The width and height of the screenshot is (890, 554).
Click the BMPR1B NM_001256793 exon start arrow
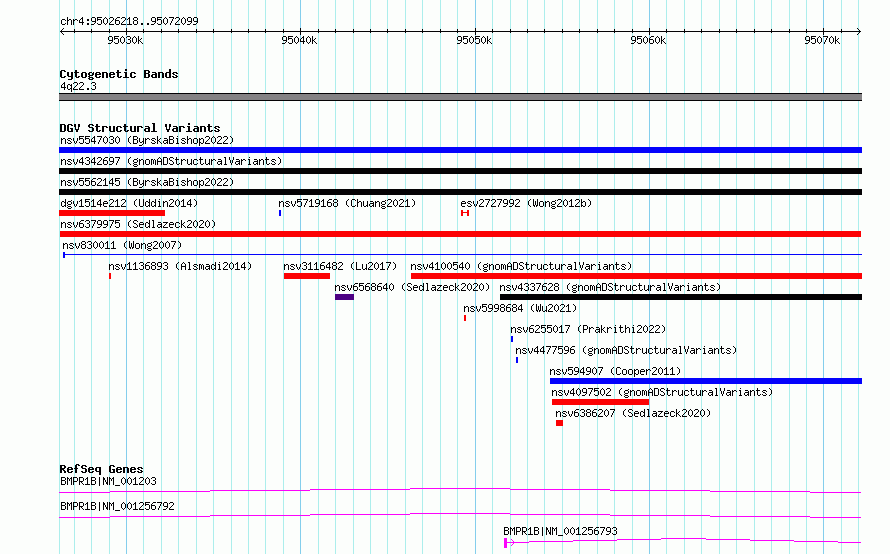(509, 543)
